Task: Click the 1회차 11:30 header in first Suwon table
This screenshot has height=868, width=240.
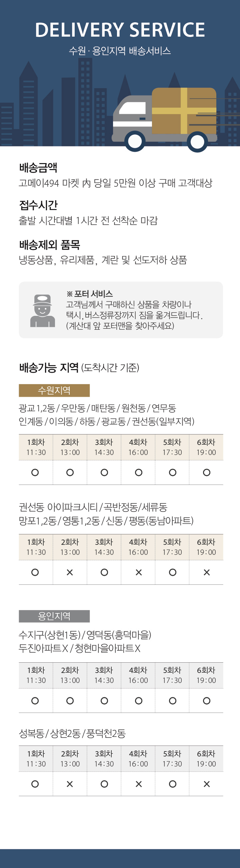Action: [36, 447]
